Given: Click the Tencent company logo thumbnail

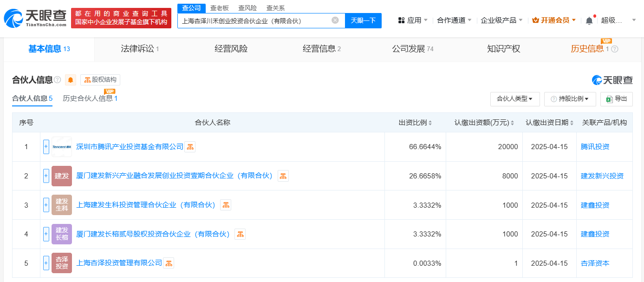Looking at the screenshot, I should point(62,147).
